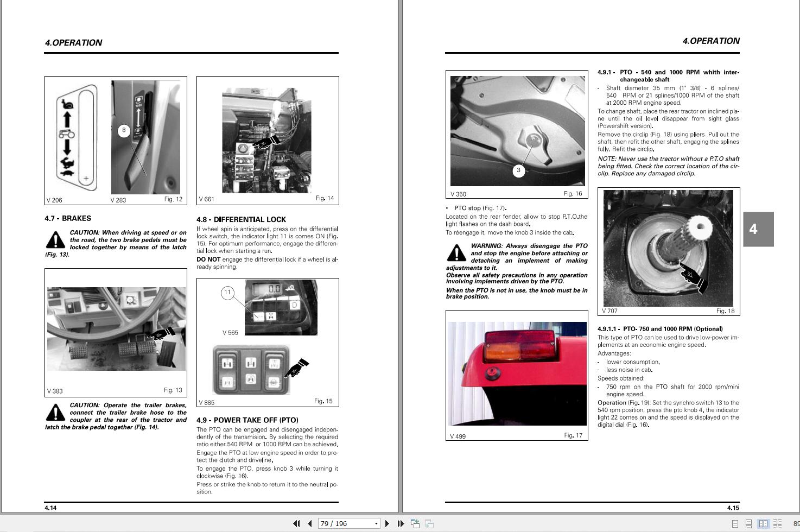Click the 4.9.1 PTO 540 and 1000 RPM heading

click(669, 75)
